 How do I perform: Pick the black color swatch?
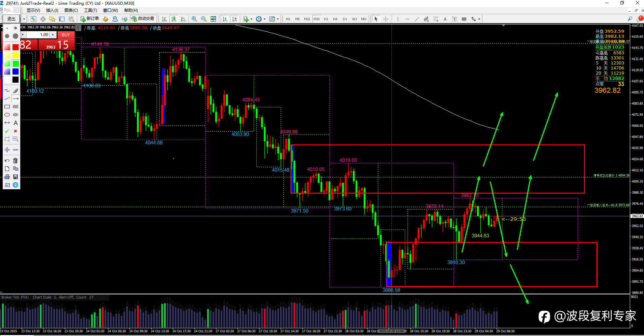(x=16, y=80)
